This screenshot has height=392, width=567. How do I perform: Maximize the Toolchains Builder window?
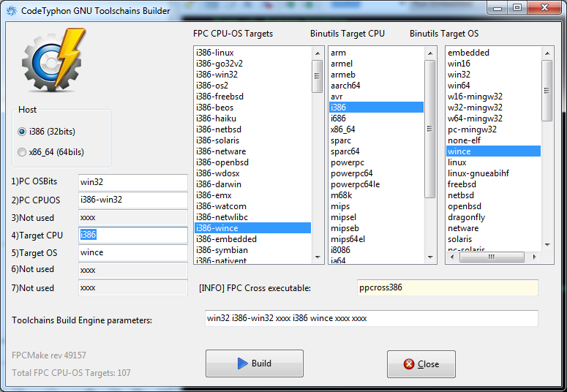[x=517, y=7]
